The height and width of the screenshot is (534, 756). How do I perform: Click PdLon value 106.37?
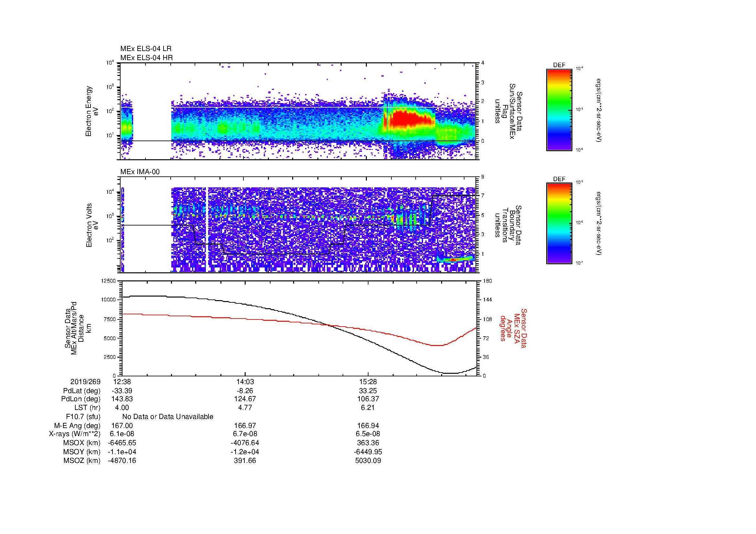368,399
